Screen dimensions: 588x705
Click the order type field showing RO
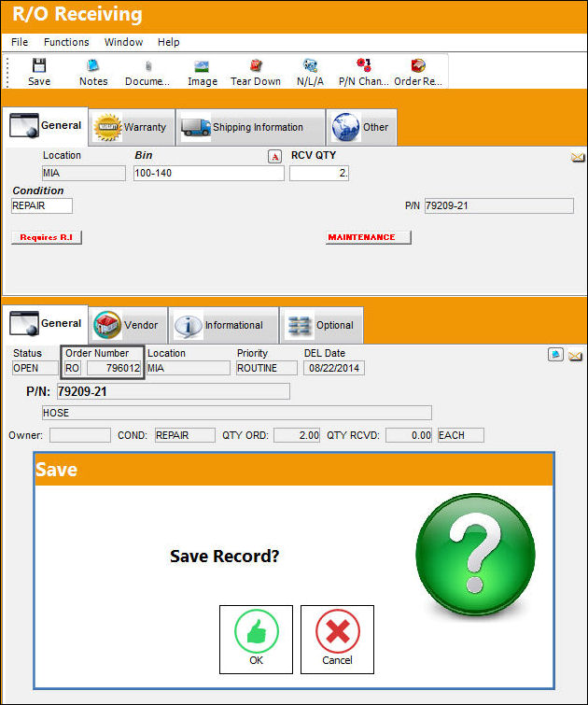click(x=73, y=368)
